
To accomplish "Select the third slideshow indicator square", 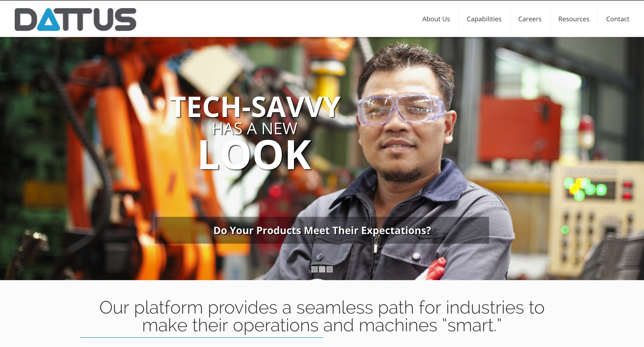I will [330, 269].
